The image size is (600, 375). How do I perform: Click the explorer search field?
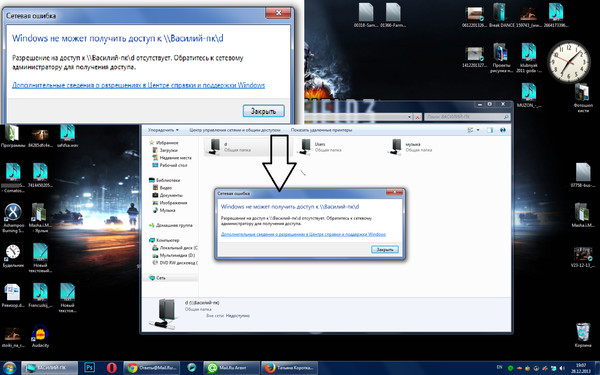coord(467,116)
